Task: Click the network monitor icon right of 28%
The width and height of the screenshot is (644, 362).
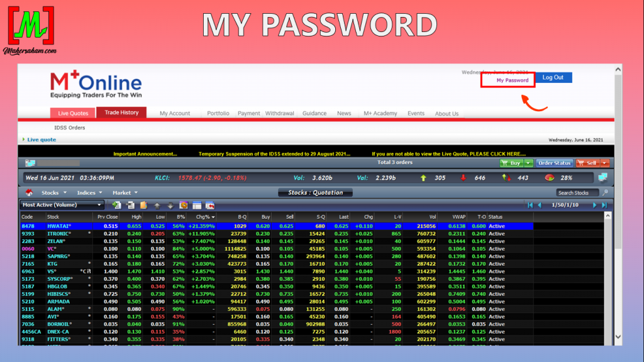Action: point(603,178)
